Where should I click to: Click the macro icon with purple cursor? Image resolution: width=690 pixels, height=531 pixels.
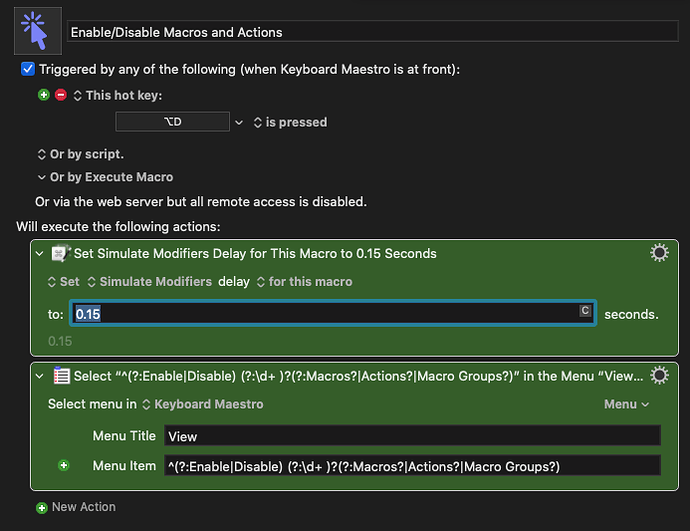pyautogui.click(x=38, y=31)
